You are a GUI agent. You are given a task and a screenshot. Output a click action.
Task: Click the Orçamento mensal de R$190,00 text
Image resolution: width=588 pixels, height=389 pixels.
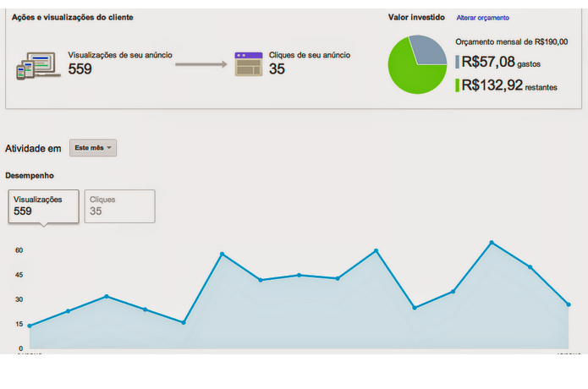[x=511, y=41]
